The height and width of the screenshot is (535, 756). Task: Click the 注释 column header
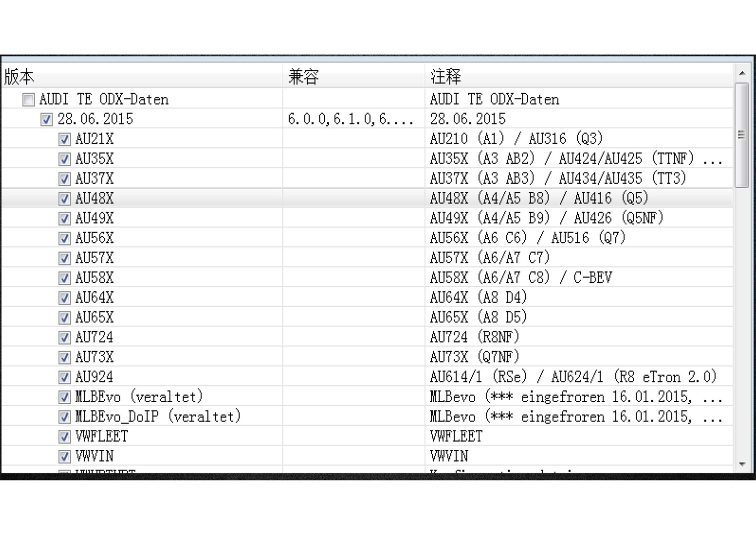point(579,76)
